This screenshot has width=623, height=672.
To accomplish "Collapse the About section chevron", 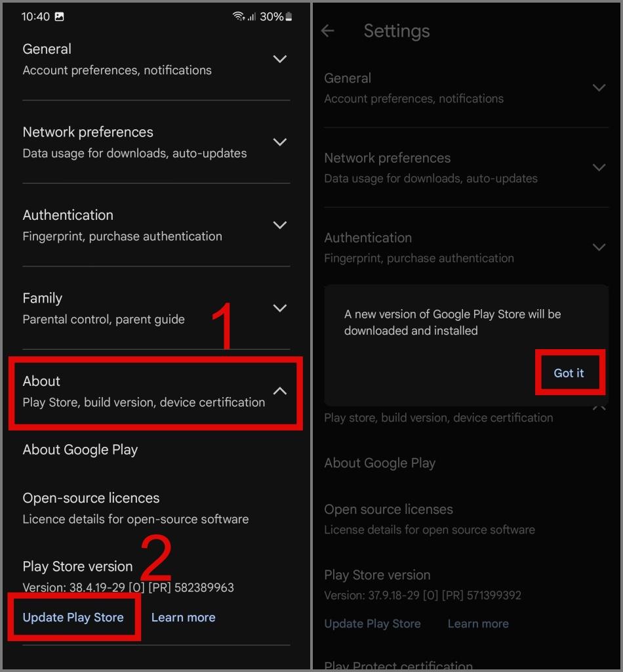I will pos(279,391).
